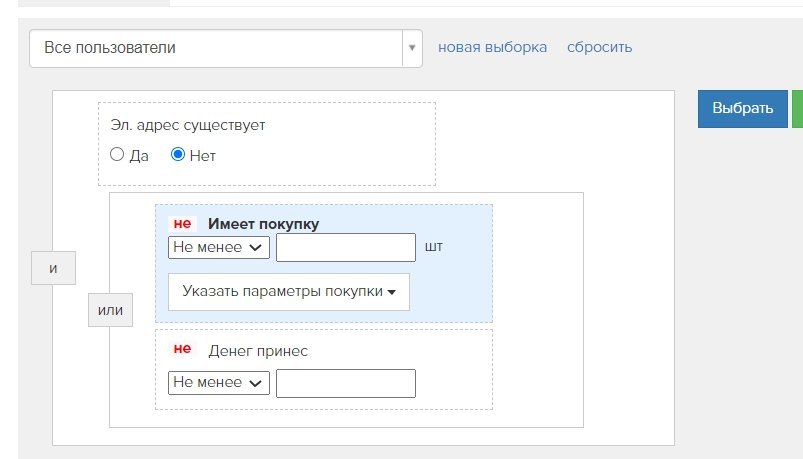Click the green button next to 'Выбрать'
This screenshot has height=459, width=803.
tap(797, 109)
